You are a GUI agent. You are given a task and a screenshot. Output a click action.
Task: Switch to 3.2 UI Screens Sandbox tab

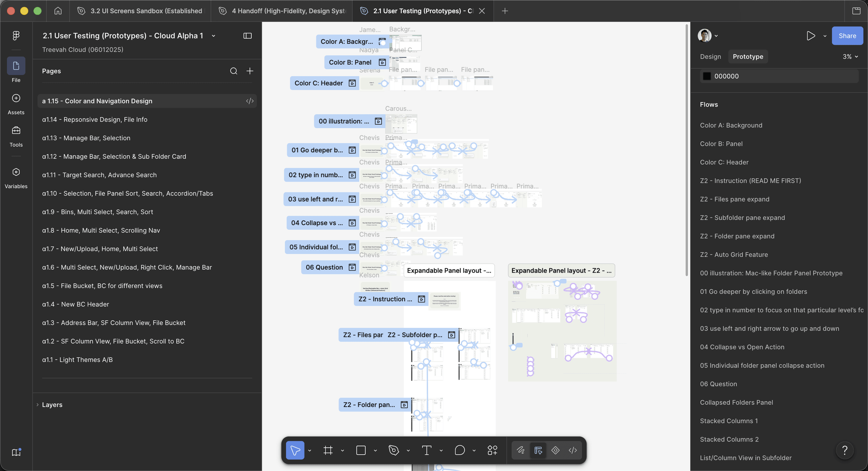point(140,11)
